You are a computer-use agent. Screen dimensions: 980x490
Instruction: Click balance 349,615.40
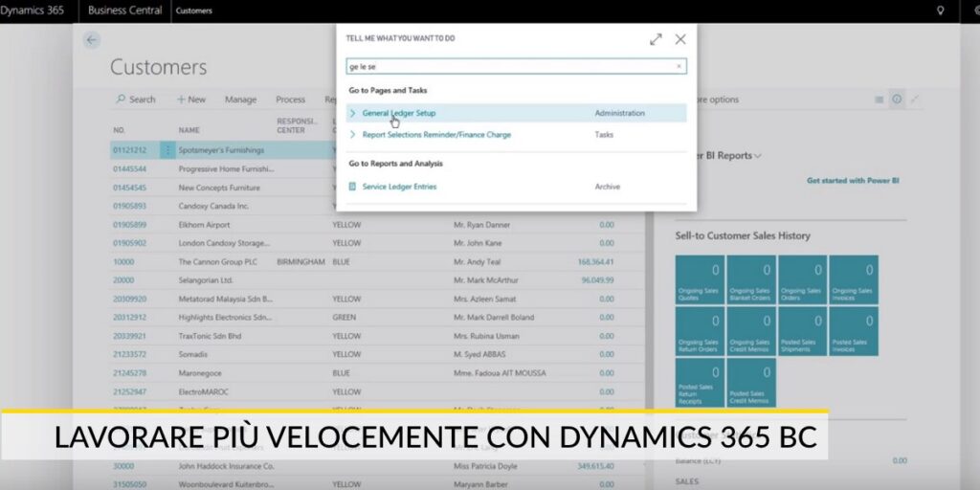pos(595,466)
